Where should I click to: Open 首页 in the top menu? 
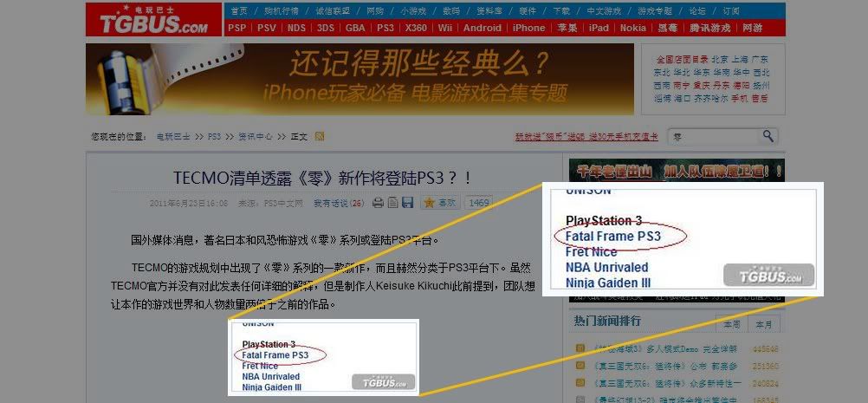pyautogui.click(x=239, y=11)
